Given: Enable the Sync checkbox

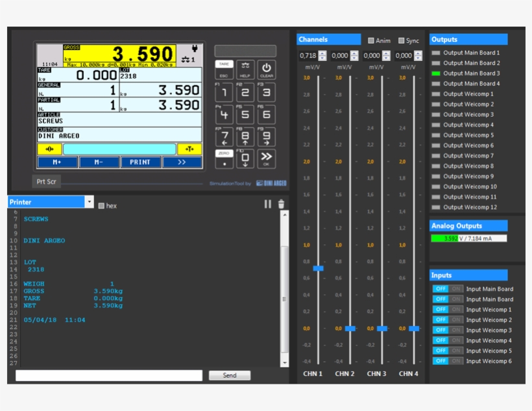Looking at the screenshot, I should [401, 40].
